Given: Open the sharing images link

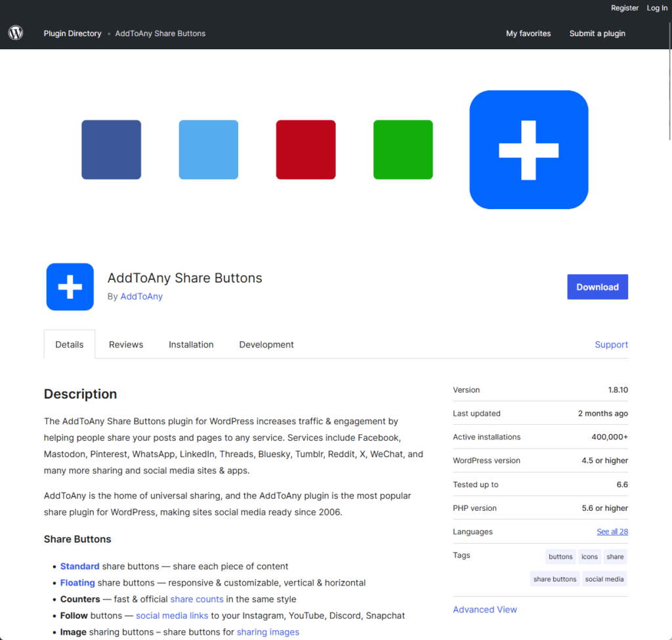Looking at the screenshot, I should [x=268, y=632].
